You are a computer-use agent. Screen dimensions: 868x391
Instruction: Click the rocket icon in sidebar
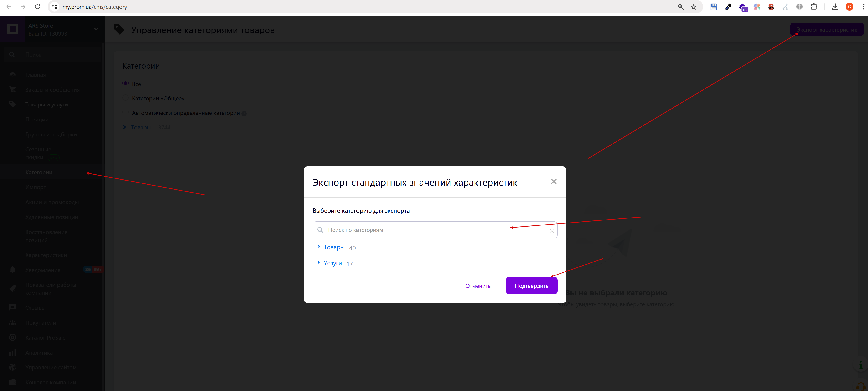[x=12, y=288]
